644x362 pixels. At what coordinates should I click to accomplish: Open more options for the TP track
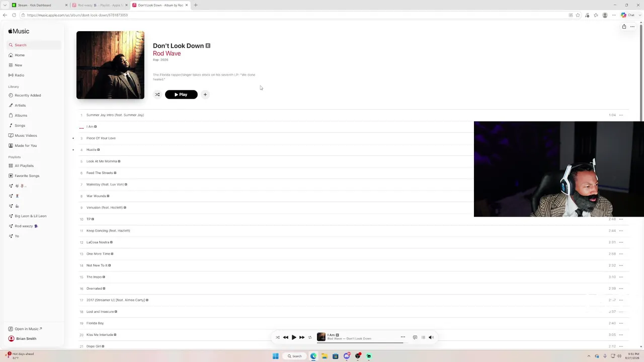[x=621, y=219]
